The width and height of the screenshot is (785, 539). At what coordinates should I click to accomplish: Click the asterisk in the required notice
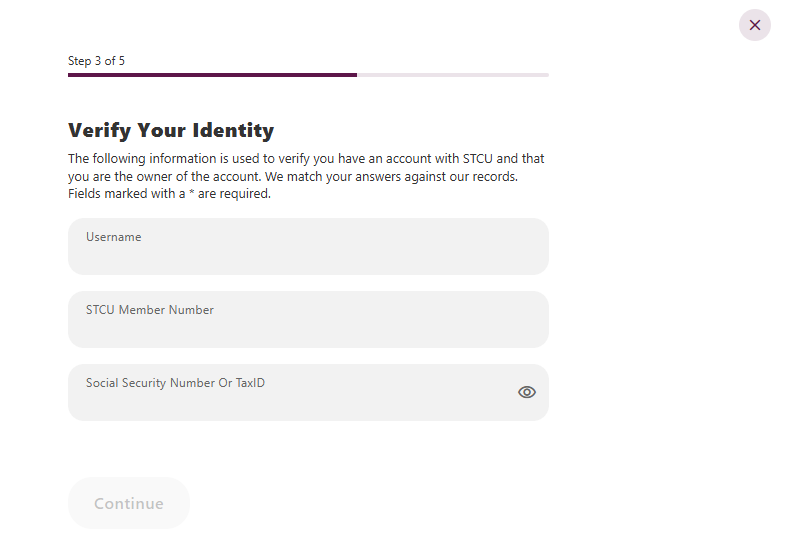tap(191, 192)
